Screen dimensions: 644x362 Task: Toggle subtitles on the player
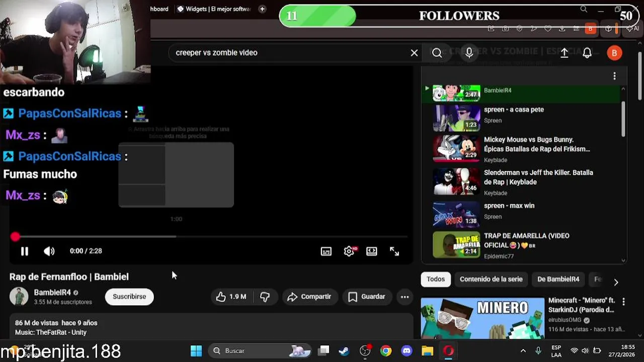(x=326, y=251)
